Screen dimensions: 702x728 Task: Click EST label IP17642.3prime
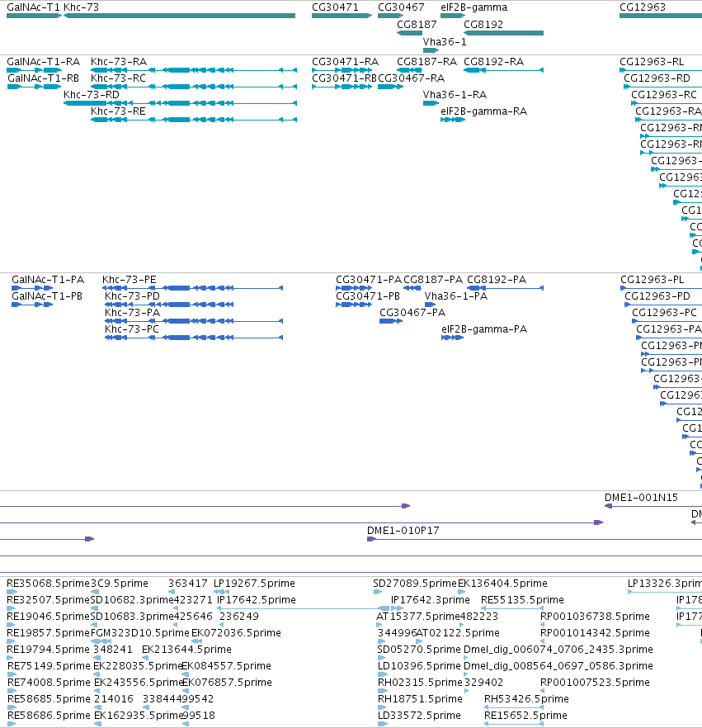click(x=430, y=600)
